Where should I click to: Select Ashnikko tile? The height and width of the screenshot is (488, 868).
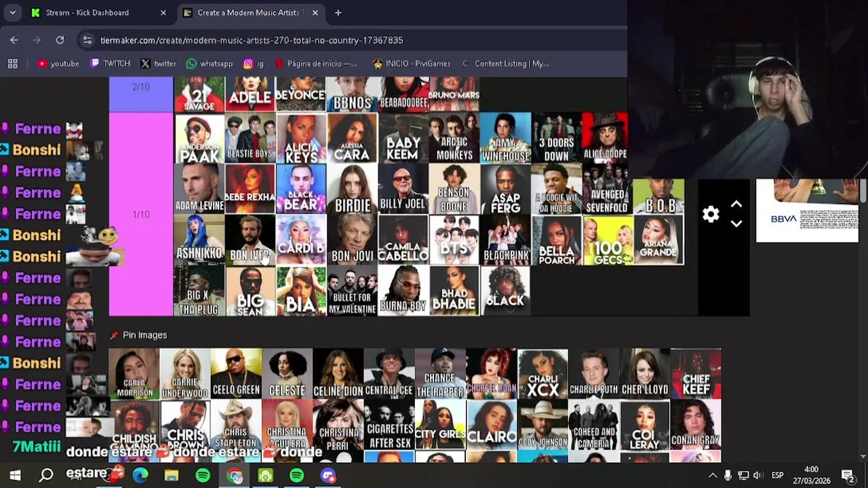199,240
